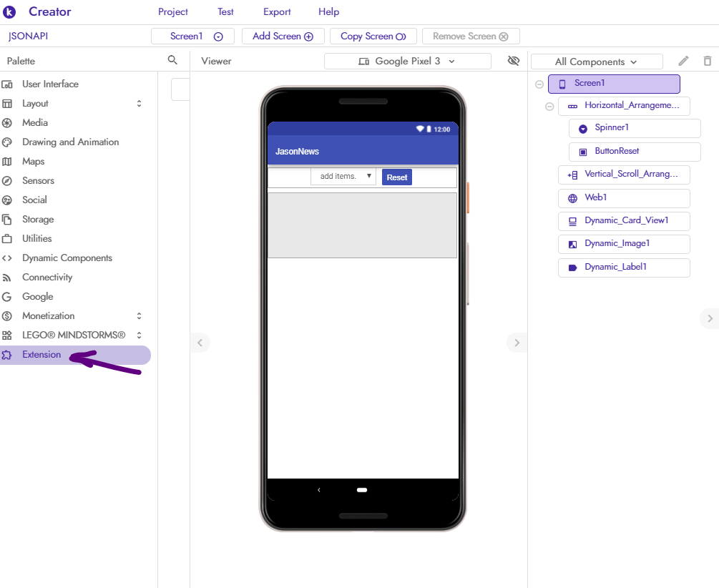Click the Creator home link
This screenshot has height=588, width=719.
tap(49, 12)
